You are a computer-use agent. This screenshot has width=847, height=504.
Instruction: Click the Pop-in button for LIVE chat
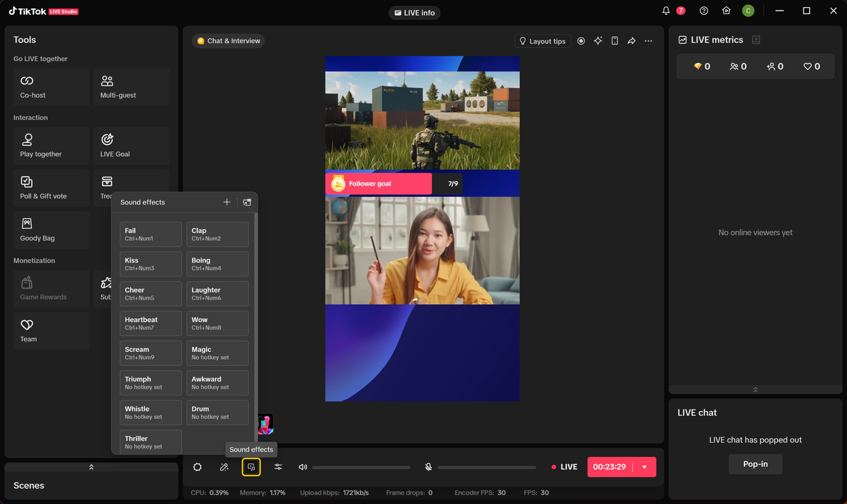tap(755, 464)
